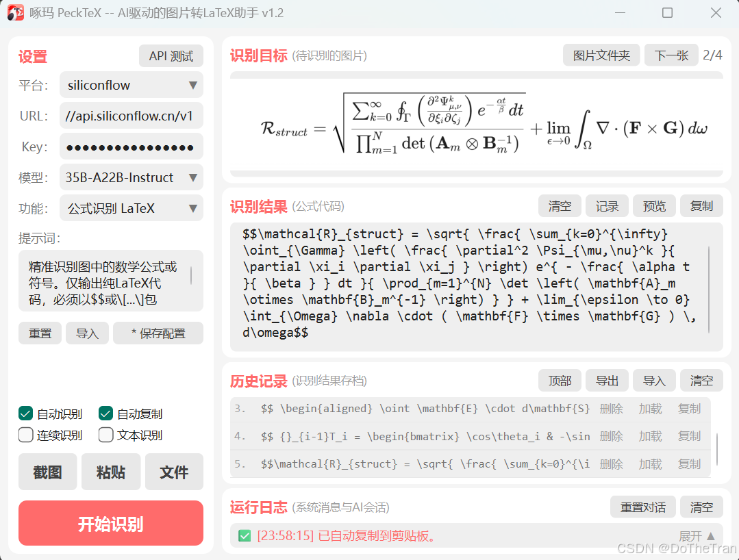The width and height of the screenshot is (739, 560).
Task: Click the 预览 preview button
Action: pos(654,206)
